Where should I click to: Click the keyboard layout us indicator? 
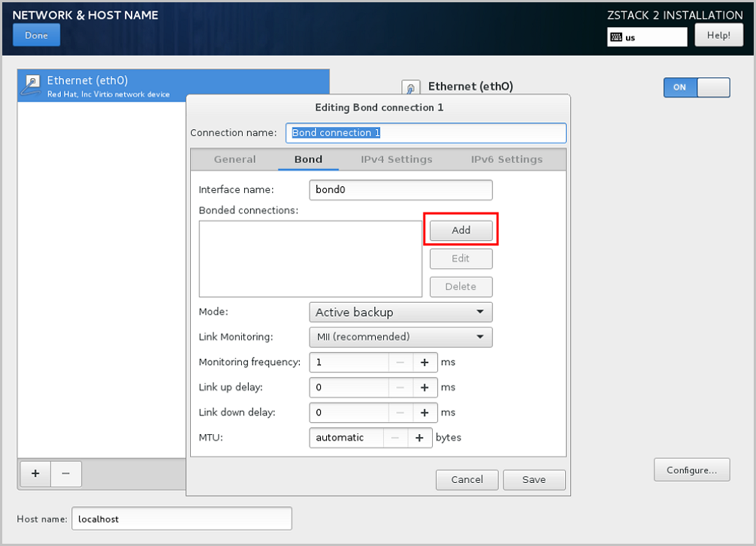[647, 37]
